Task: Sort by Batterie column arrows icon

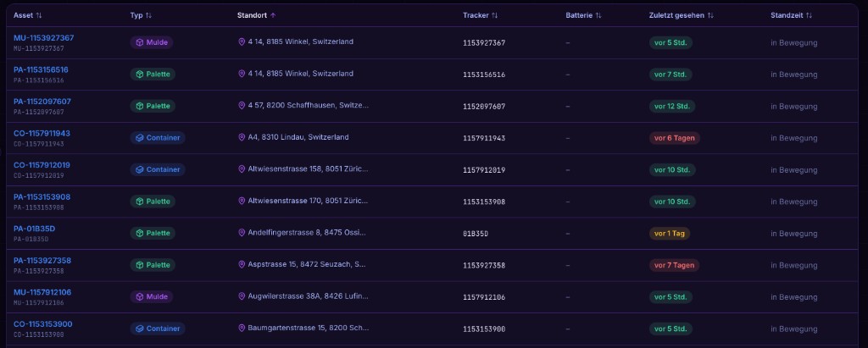Action: point(598,15)
